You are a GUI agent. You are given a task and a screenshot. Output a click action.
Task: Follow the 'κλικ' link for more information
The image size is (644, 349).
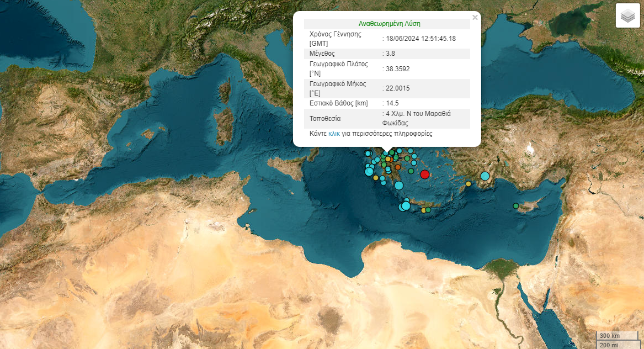334,134
